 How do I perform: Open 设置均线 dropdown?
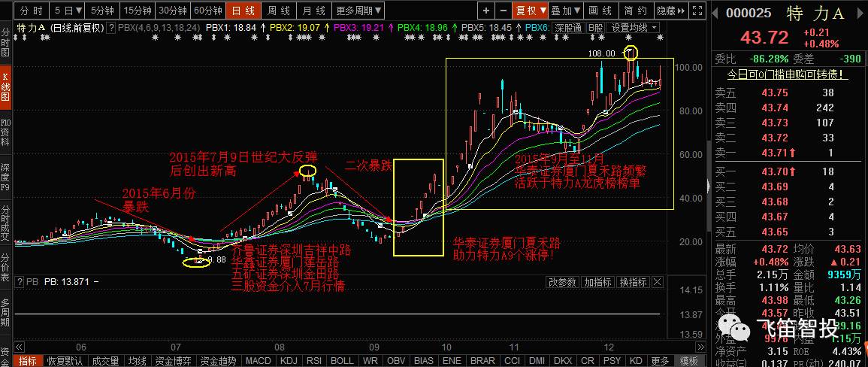634,27
